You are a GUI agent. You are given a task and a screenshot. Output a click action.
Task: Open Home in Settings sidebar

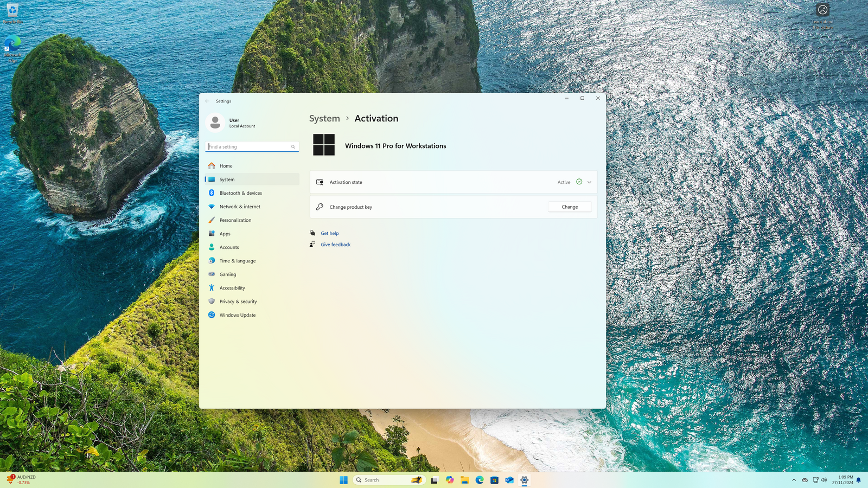pos(252,166)
